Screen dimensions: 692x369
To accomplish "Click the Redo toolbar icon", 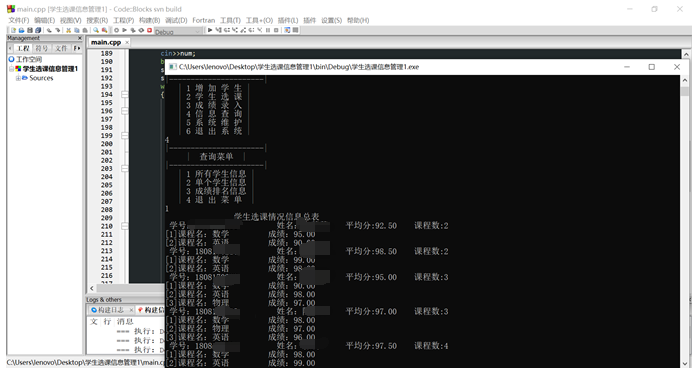I will pos(57,30).
